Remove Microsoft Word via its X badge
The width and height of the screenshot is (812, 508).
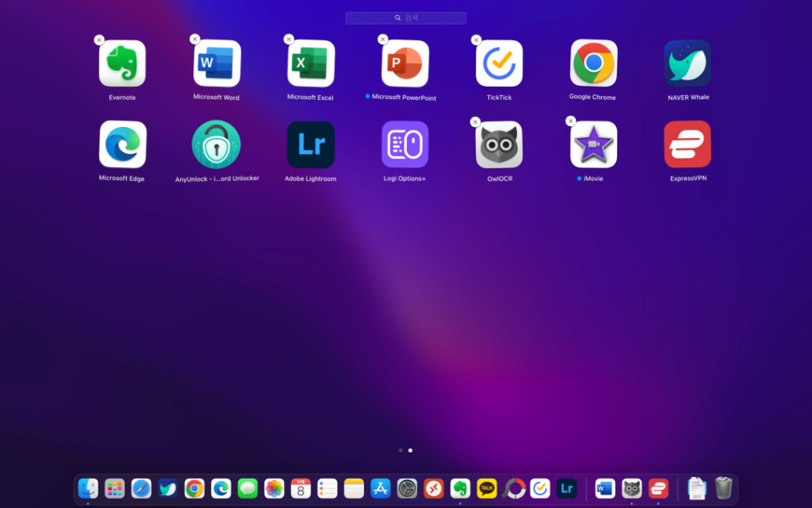coord(195,39)
